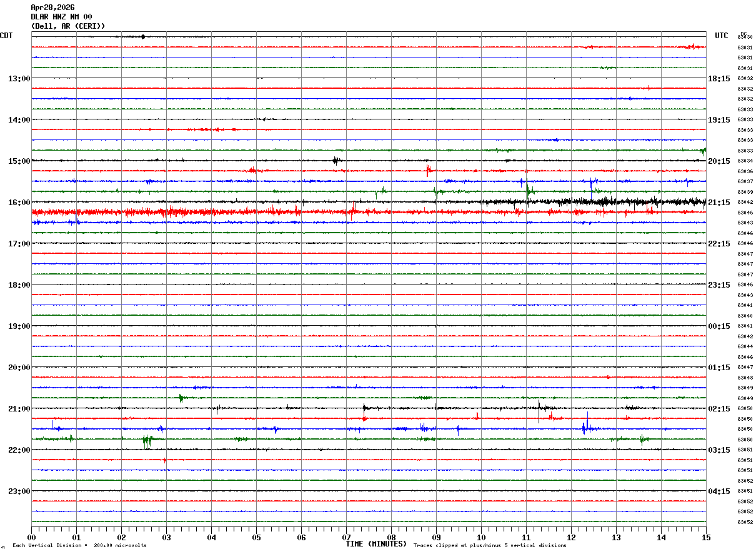Click the 21:15 UTC time label
This screenshot has height=554, width=756.
[x=719, y=203]
